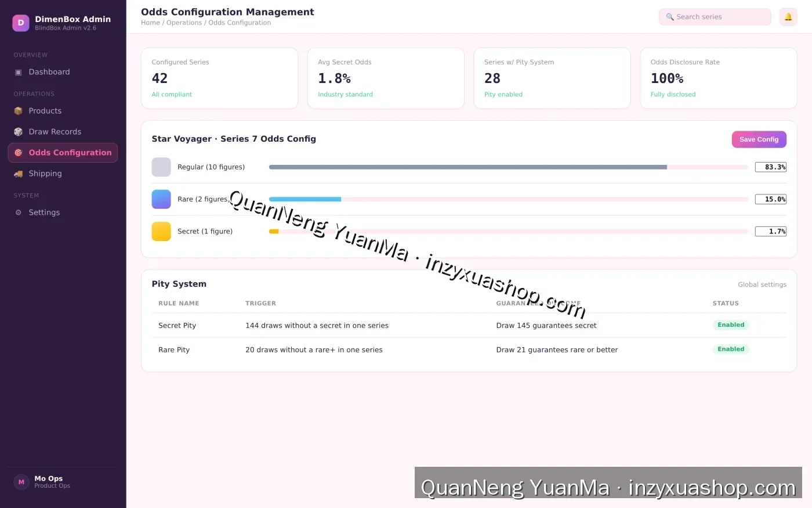The height and width of the screenshot is (508, 812).
Task: Click the Rare odds progress bar
Action: pos(508,199)
